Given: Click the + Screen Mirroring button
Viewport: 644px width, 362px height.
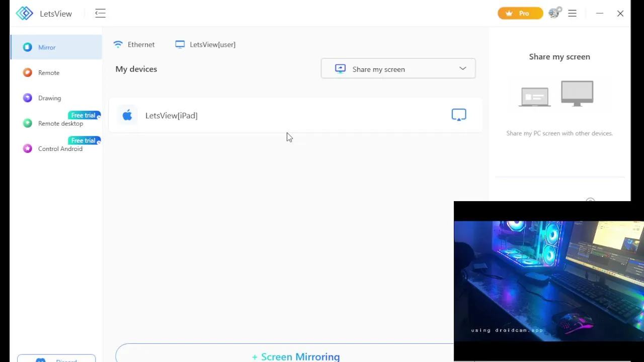Looking at the screenshot, I should click(x=296, y=356).
